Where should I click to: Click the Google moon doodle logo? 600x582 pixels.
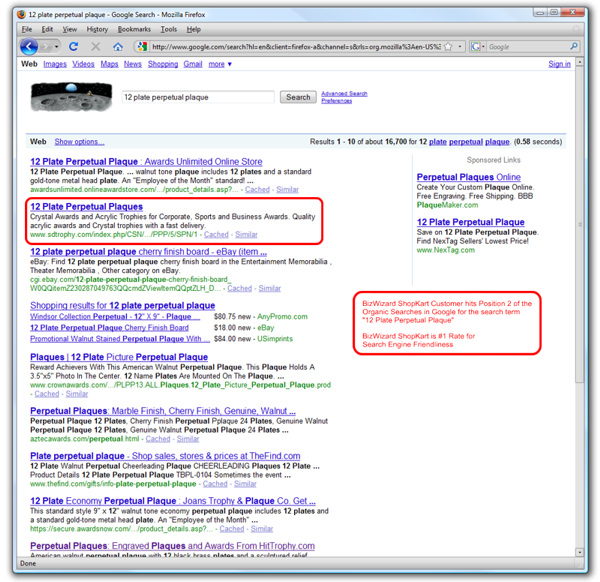tap(72, 97)
